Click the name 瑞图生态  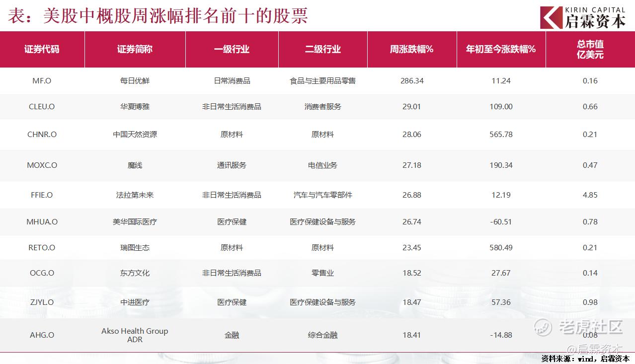click(135, 247)
